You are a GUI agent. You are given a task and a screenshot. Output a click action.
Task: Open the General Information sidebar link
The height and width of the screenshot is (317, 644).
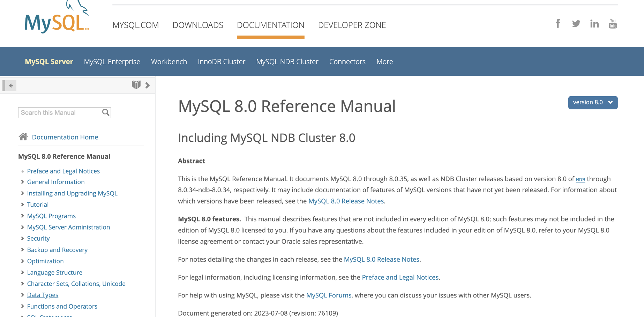[56, 182]
